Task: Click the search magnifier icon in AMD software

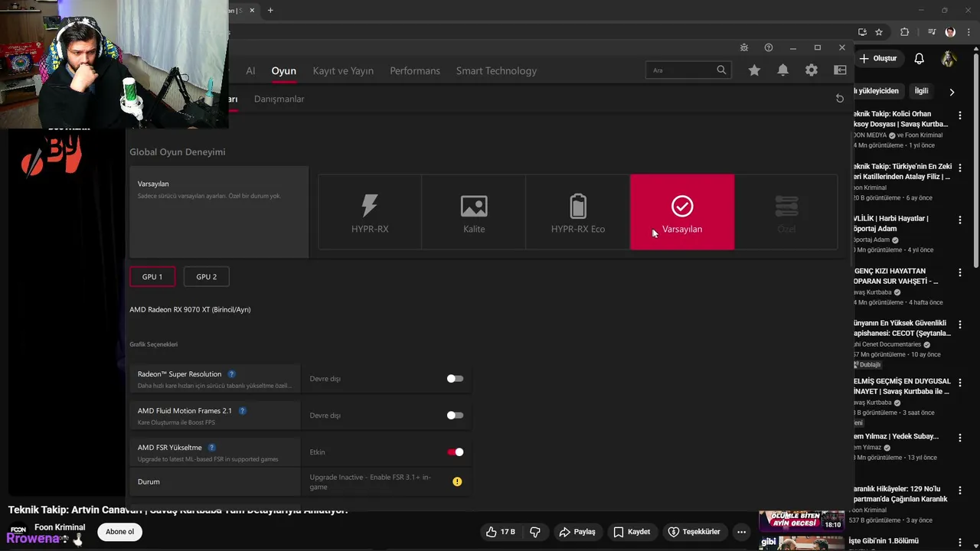Action: tap(721, 70)
